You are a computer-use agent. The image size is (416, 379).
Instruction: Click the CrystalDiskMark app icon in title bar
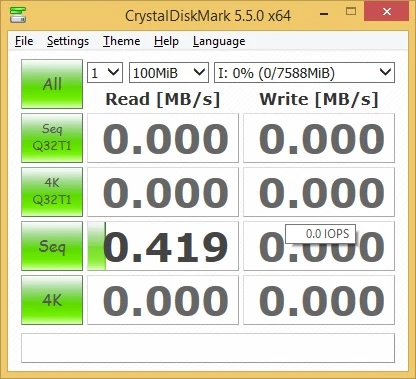18,15
